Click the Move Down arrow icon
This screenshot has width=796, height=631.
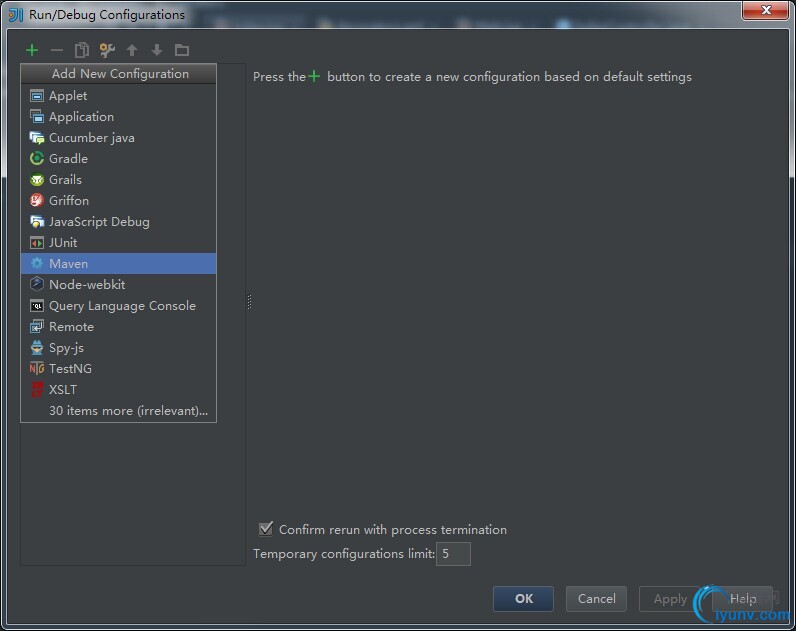[x=157, y=50]
